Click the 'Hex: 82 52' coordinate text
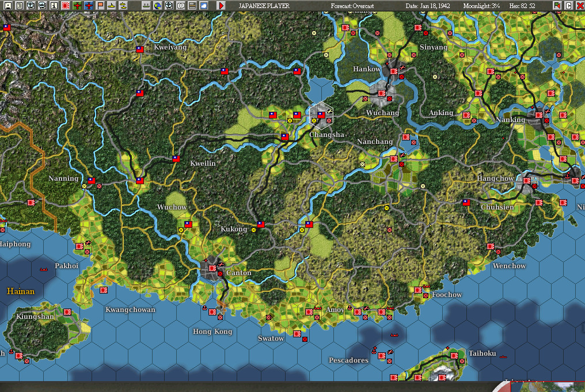Viewport: 585px width, 392px height. pyautogui.click(x=522, y=6)
